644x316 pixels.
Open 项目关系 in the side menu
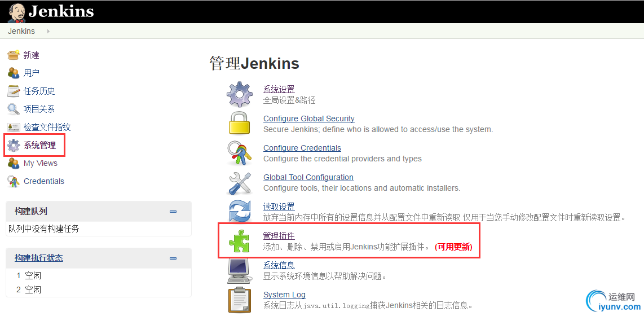coord(39,109)
